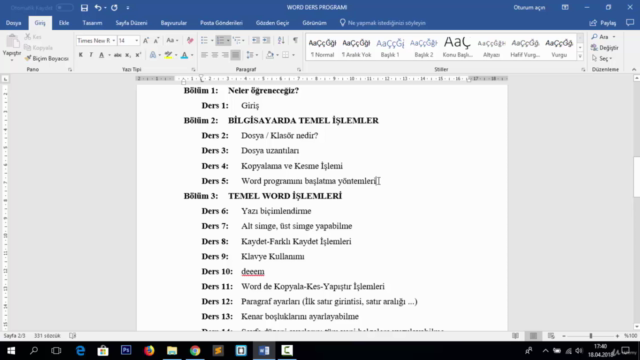Toggle justify alignment
This screenshot has height=360, width=640.
pyautogui.click(x=236, y=55)
